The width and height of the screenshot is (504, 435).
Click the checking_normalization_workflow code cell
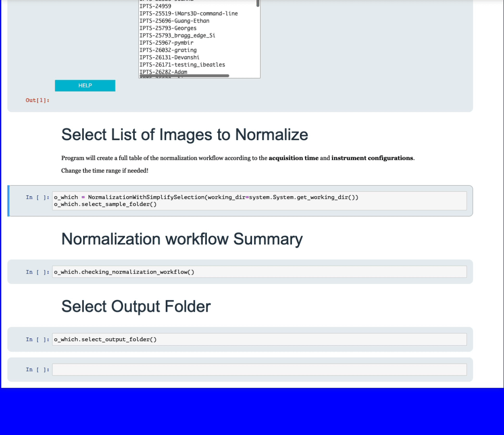tap(259, 272)
